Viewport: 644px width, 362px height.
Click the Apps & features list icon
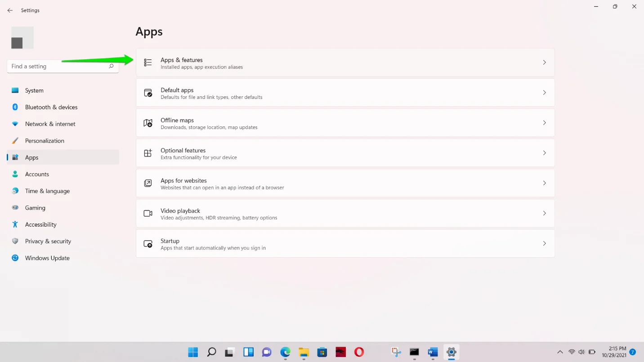[148, 63]
